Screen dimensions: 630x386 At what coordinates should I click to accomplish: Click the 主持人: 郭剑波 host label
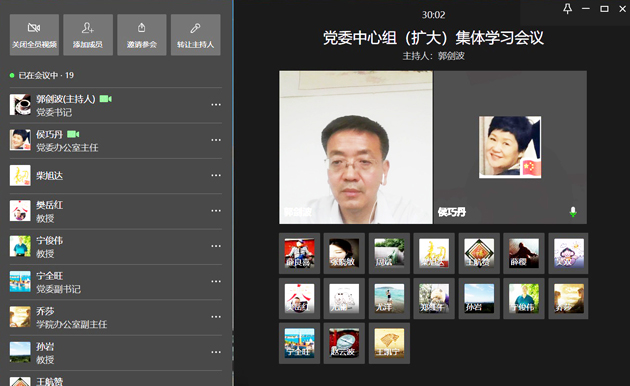[434, 56]
